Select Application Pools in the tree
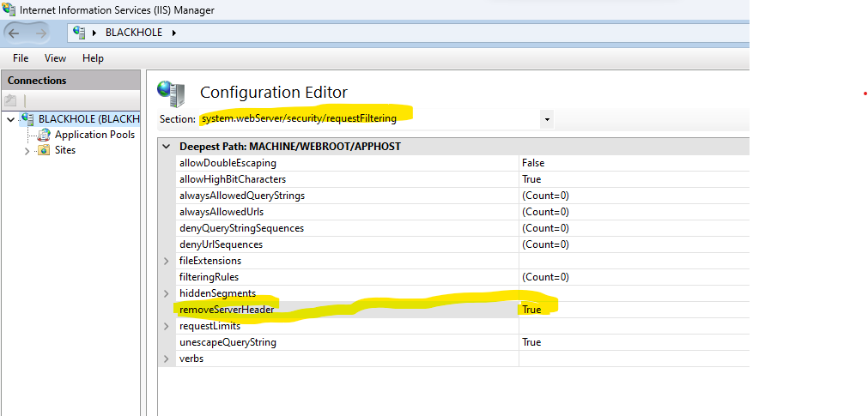 [94, 135]
